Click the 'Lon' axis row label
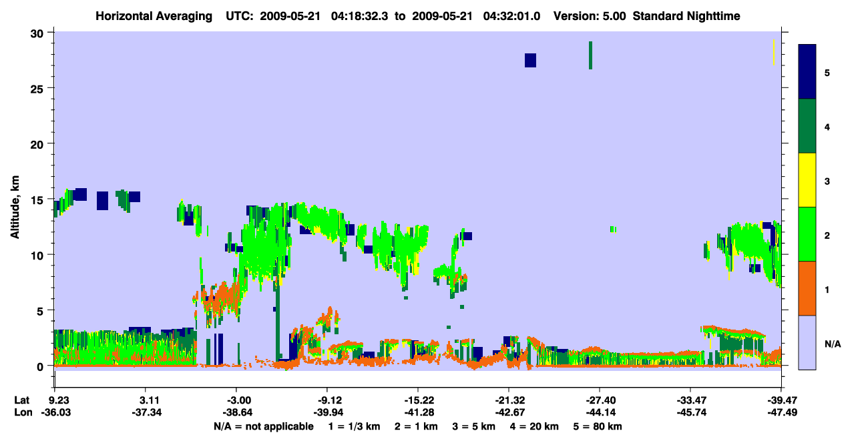The height and width of the screenshot is (445, 868). tap(22, 413)
